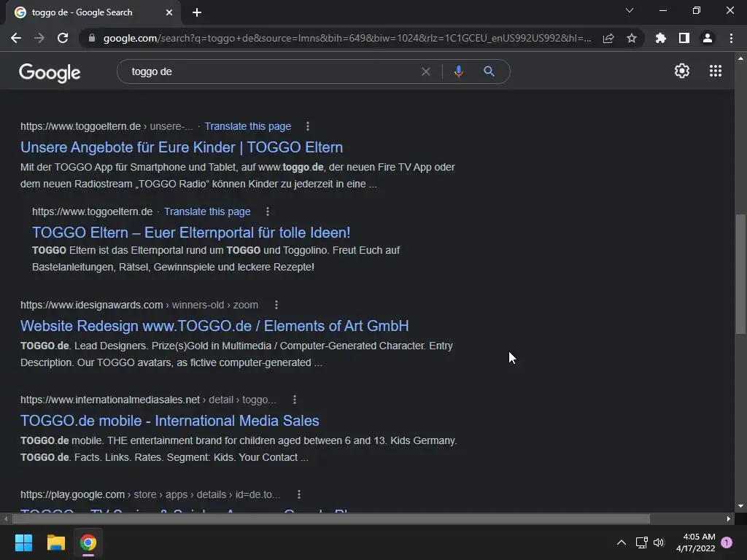Translate the TOGGO Eltern Elternportal page
Viewport: 747px width, 560px height.
pos(207,211)
